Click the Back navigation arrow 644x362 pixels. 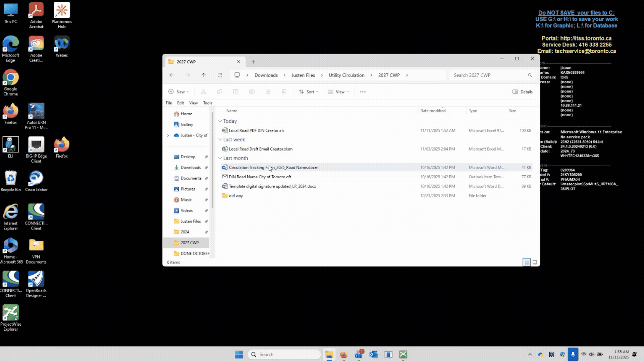pos(171,75)
